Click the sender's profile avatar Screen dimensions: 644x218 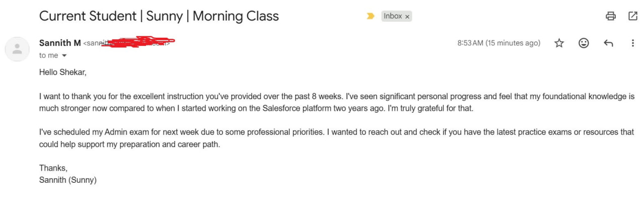pos(17,49)
